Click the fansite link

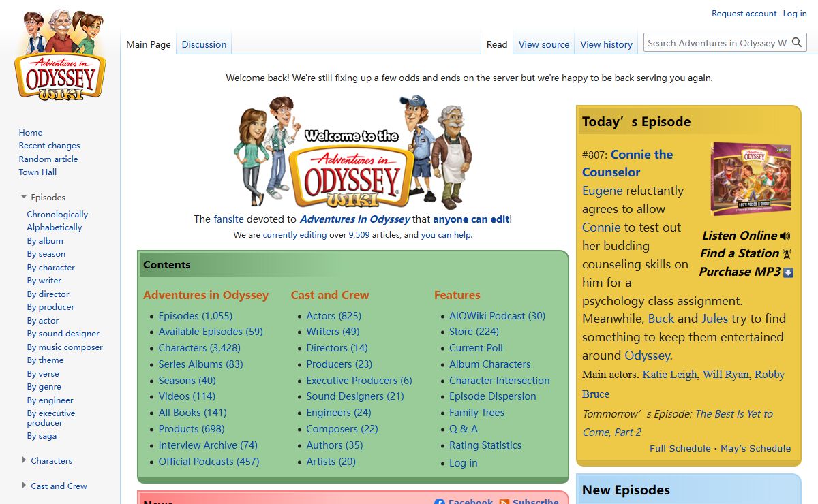pyautogui.click(x=228, y=219)
